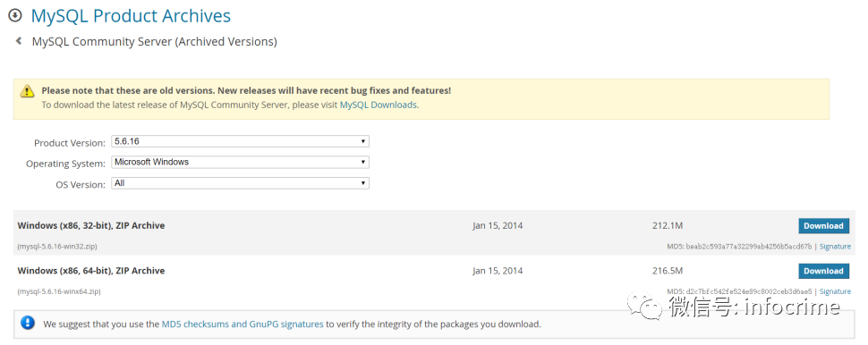Image resolution: width=868 pixels, height=345 pixels.
Task: Download the 64-bit ZIP Archive
Action: point(823,271)
